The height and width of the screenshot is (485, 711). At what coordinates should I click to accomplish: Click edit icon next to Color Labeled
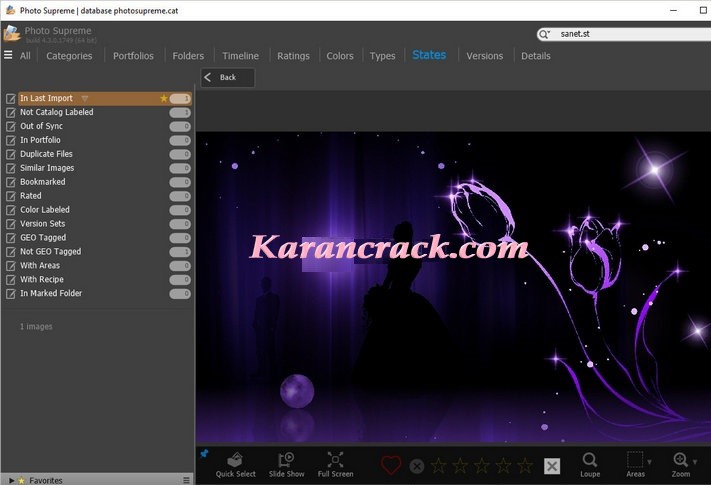[10, 210]
